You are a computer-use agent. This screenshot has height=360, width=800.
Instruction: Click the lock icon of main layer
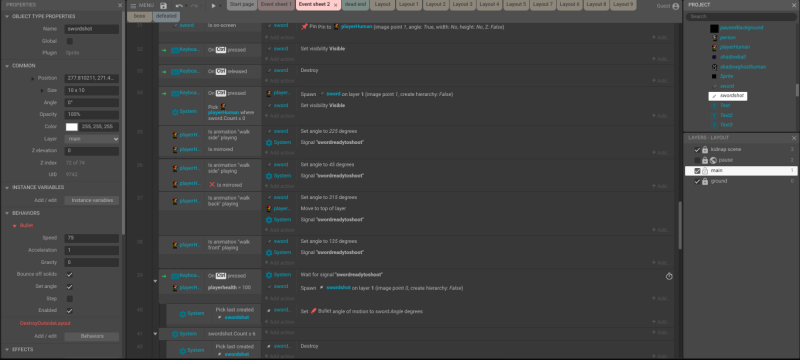coord(705,171)
